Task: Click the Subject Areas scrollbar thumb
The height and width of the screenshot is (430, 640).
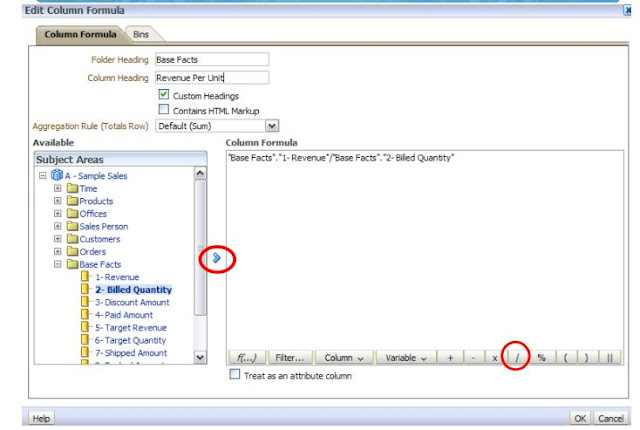Action: point(200,248)
